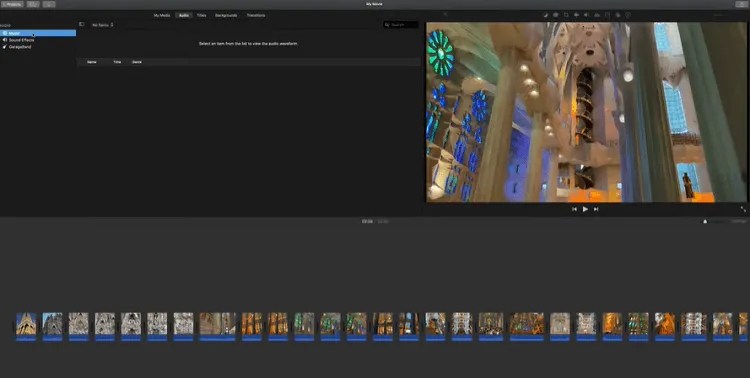Image resolution: width=750 pixels, height=378 pixels.
Task: Open the Backgrounds tab
Action: click(226, 15)
